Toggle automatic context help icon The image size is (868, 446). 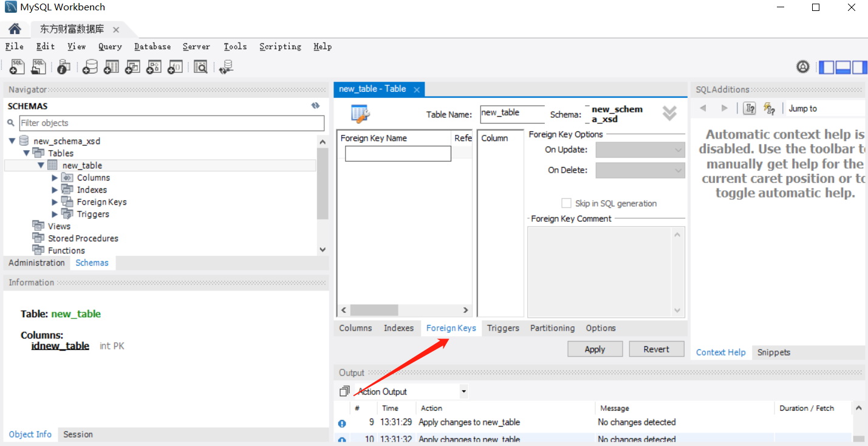pyautogui.click(x=770, y=108)
